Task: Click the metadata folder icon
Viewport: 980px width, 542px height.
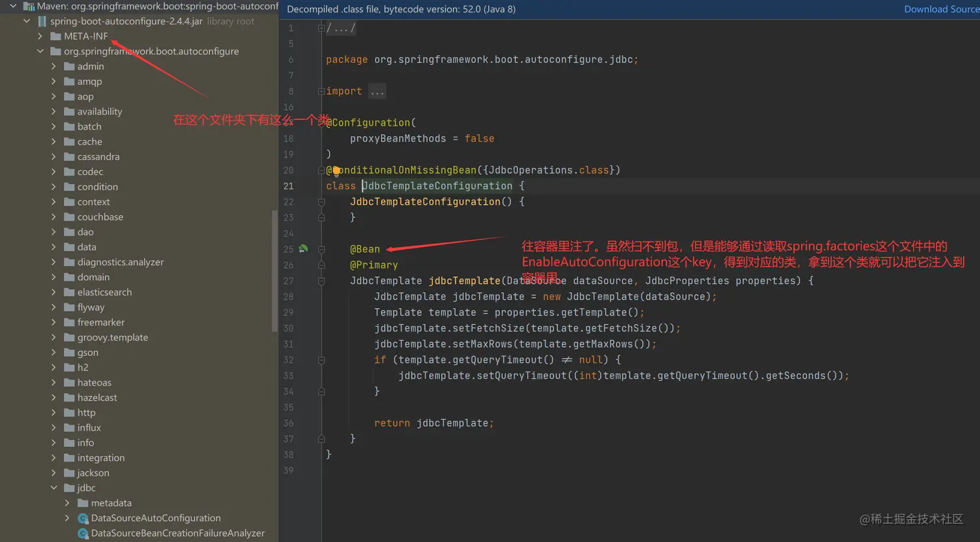Action: [83, 503]
